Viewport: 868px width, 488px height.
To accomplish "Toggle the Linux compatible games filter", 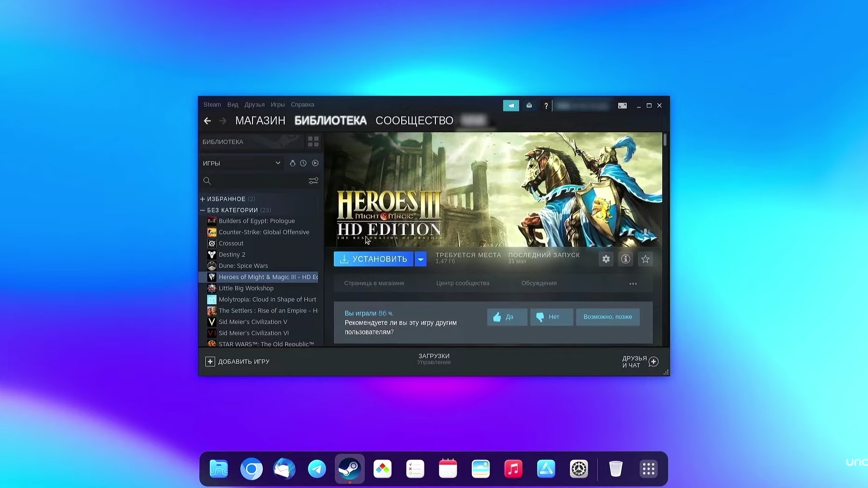I will [292, 163].
